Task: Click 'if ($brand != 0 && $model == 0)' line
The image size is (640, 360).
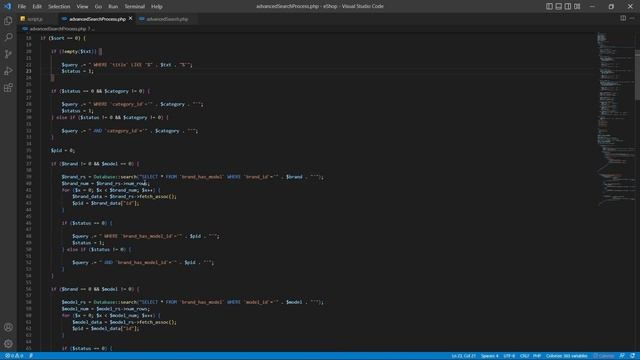Action: click(x=95, y=164)
